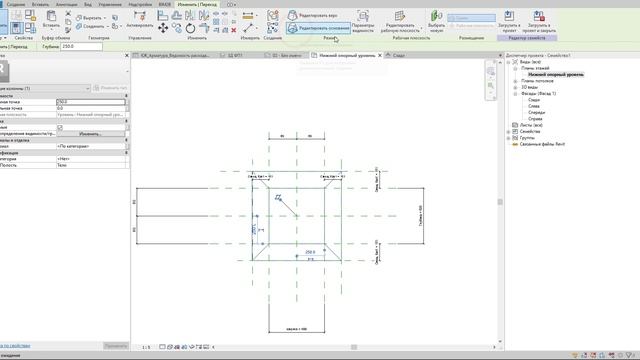Click the horizontal scrollbar thumb under the view
This screenshot has height=360, width=640.
(x=354, y=347)
